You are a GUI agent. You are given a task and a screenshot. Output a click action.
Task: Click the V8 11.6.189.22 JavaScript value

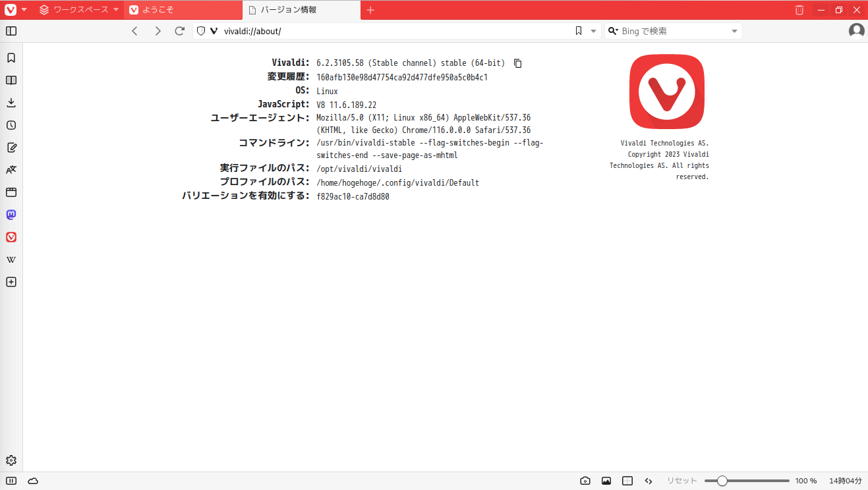point(347,105)
